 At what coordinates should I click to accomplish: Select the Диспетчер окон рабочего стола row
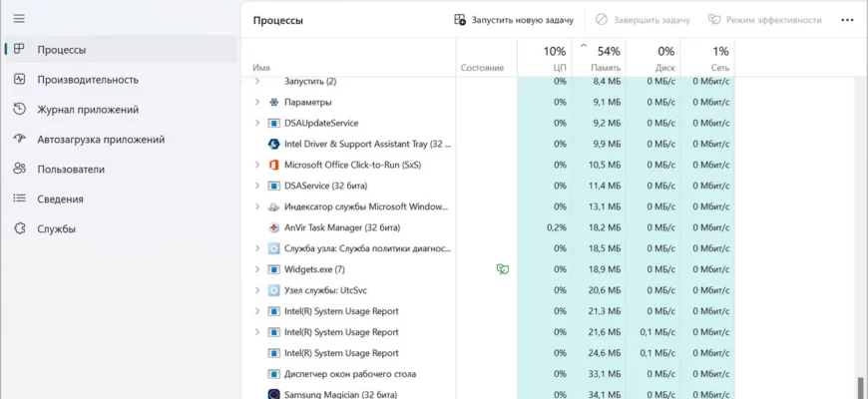pos(488,374)
